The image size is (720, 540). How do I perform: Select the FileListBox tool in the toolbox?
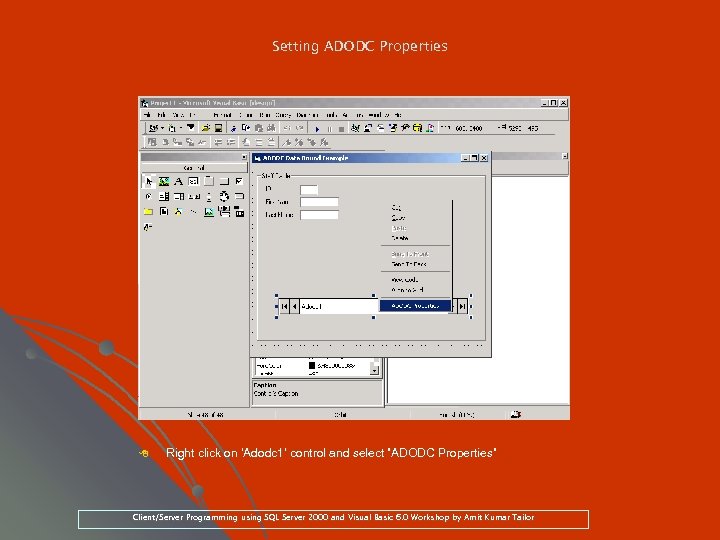click(163, 212)
